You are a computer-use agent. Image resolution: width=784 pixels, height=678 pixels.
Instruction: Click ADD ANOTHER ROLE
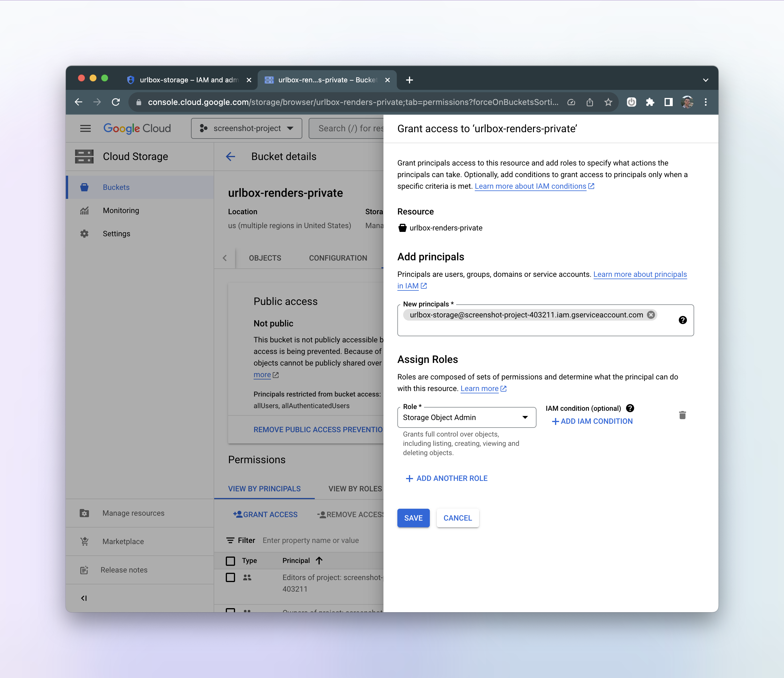point(446,478)
